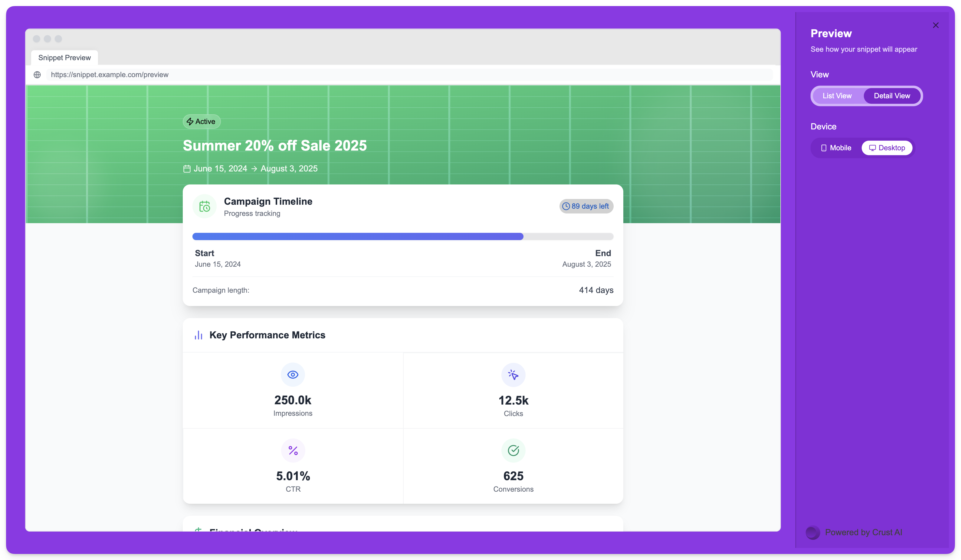Viewport: 961px width, 560px height.
Task: Click the cursor icon above Clicks
Action: [x=513, y=374]
